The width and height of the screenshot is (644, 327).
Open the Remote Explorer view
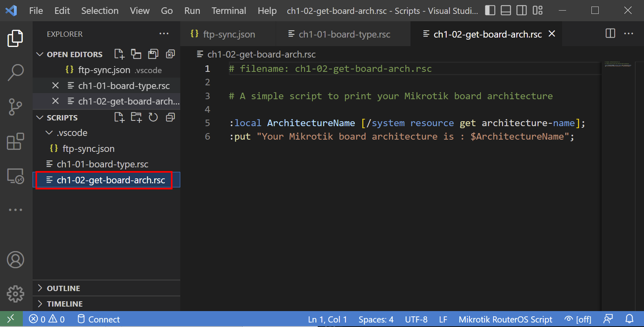click(15, 176)
